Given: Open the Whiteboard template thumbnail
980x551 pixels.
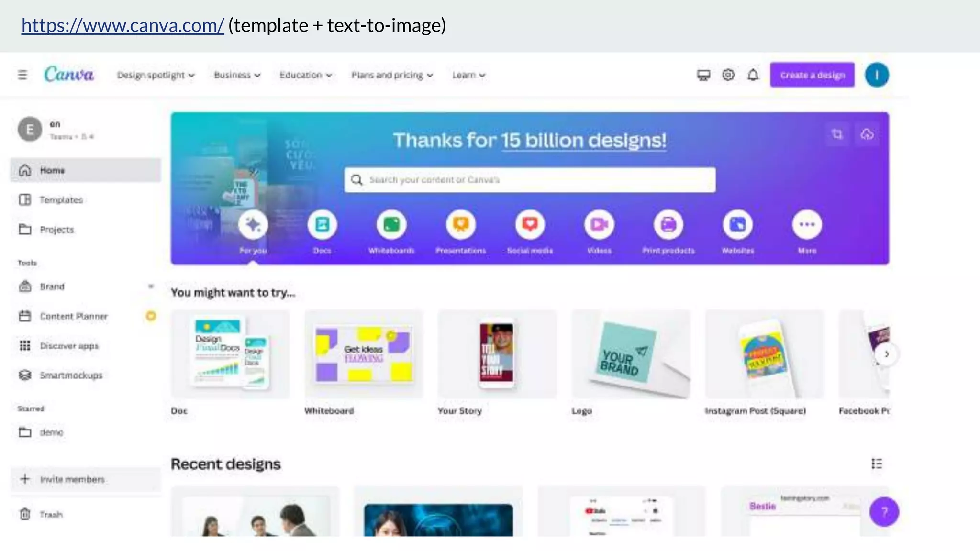Looking at the screenshot, I should tap(364, 354).
